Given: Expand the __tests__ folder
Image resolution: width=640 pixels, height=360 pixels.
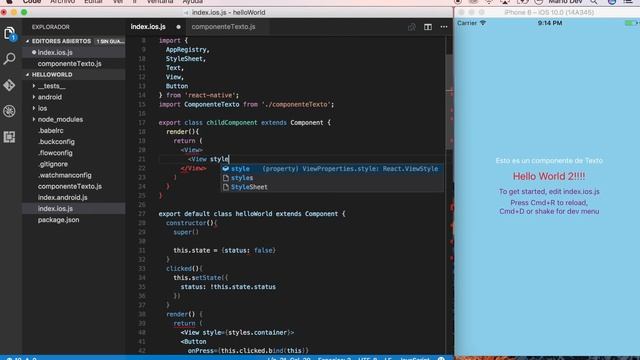Looking at the screenshot, I should (34, 86).
